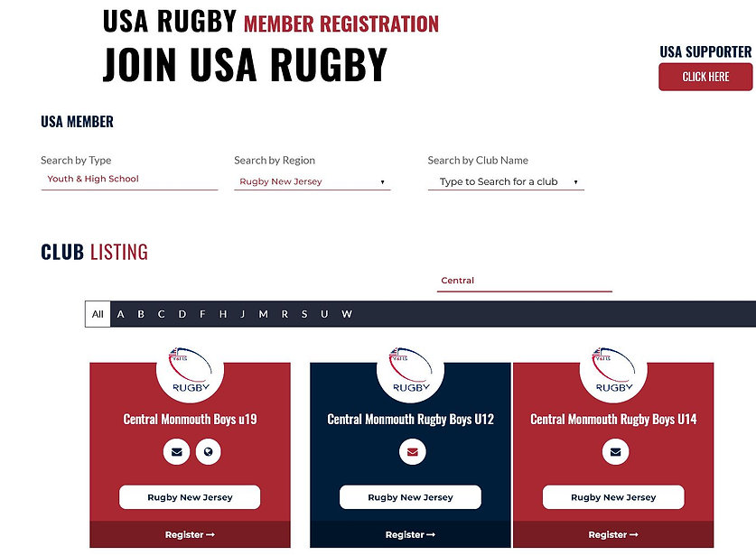Click the USA Rugby logo on the U12 card
This screenshot has width=756, height=555.
(411, 370)
